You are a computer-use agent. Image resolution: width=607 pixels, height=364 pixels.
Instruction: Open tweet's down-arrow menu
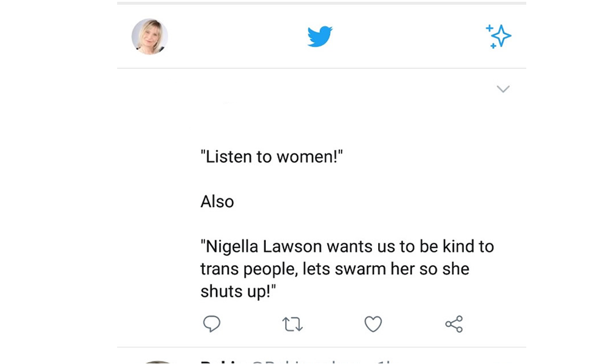coord(503,89)
